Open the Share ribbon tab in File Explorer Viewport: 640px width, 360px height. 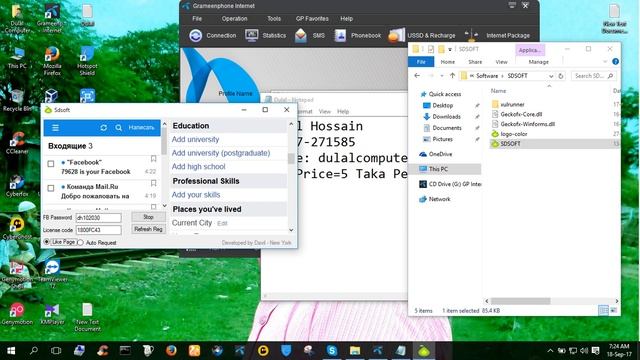[475, 62]
